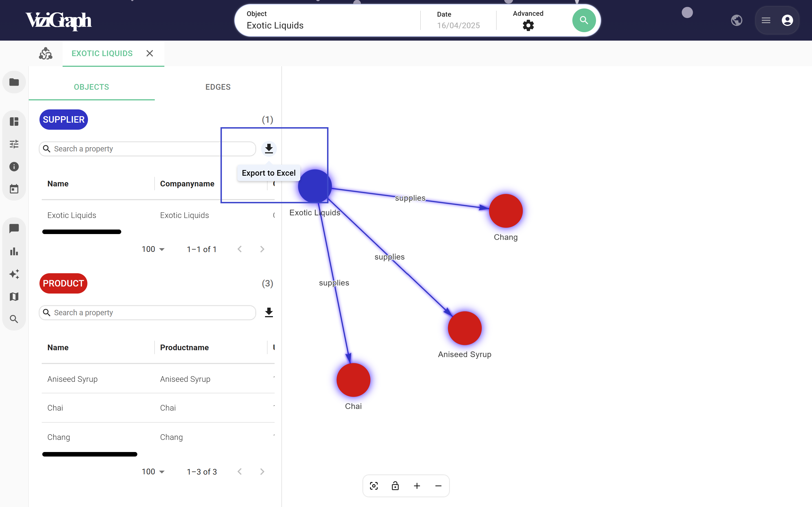Screen dimensions: 812x507
Task: Toggle the graph lock icon
Action: tap(395, 486)
